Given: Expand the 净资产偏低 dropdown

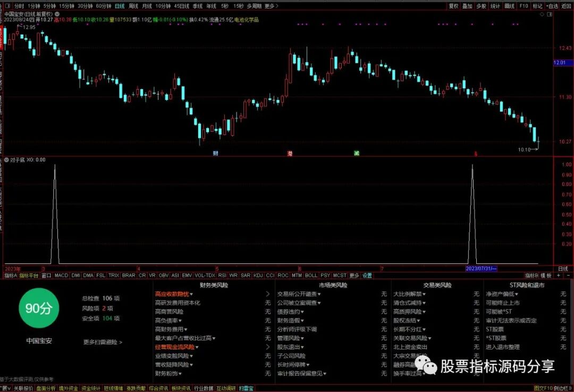Looking at the screenshot, I should (502, 294).
